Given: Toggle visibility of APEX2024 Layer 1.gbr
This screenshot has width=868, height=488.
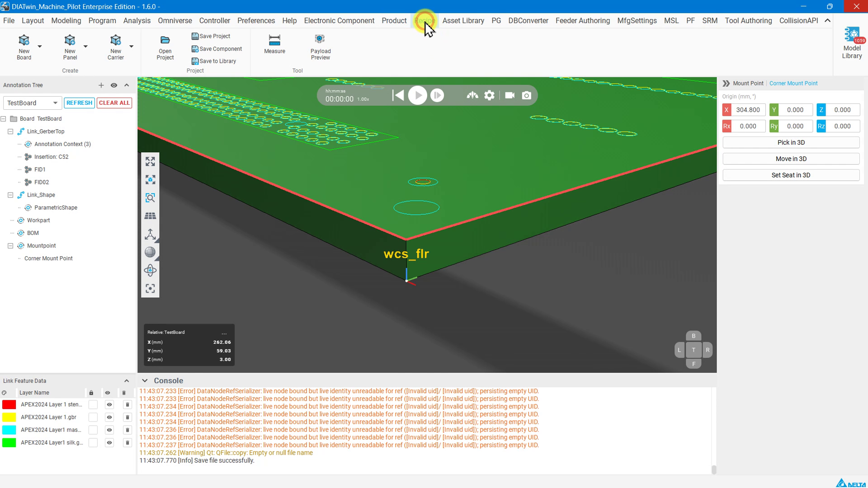Looking at the screenshot, I should click(109, 418).
